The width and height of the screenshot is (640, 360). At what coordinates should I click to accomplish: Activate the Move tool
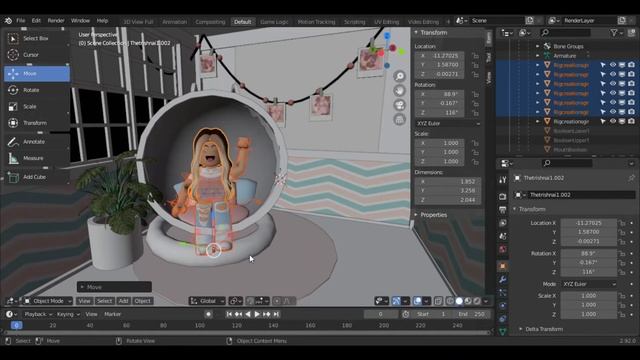coord(37,74)
